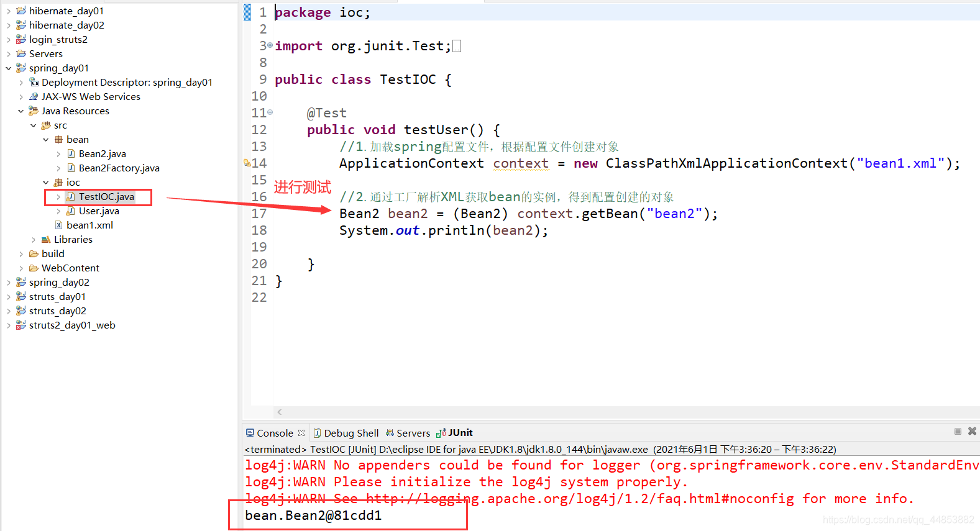Expand the WebContent folder arrow
The width and height of the screenshot is (980, 531).
coord(21,268)
